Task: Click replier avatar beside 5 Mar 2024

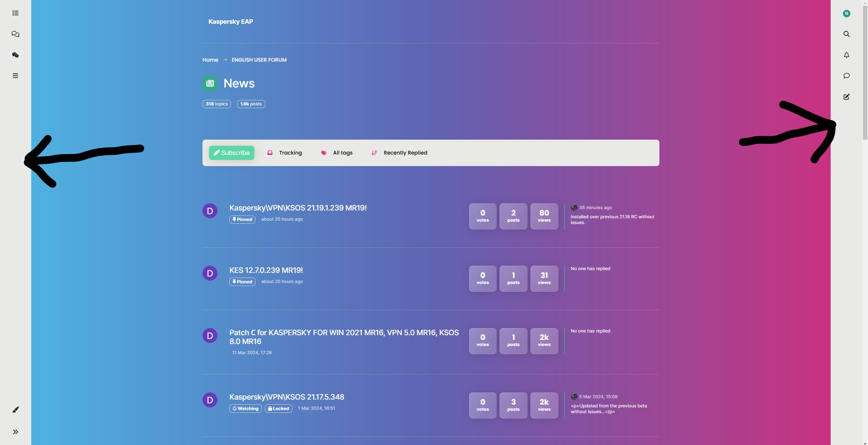Action: coord(574,397)
